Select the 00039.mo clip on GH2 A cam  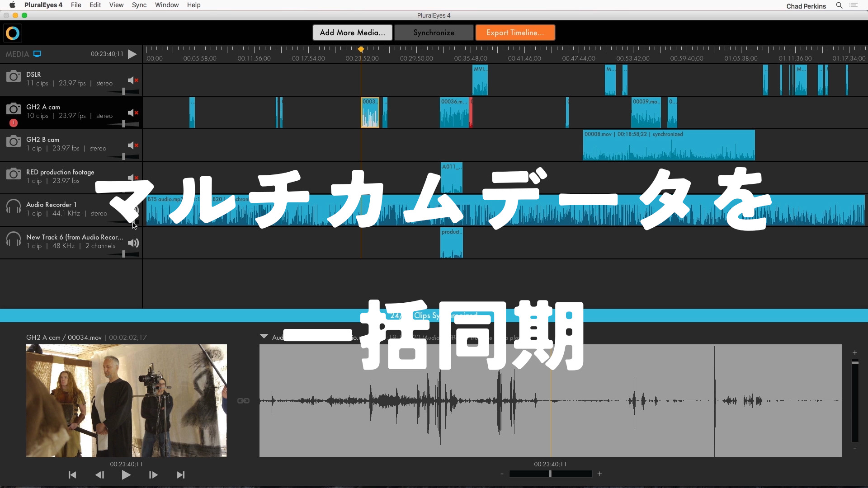click(x=646, y=113)
